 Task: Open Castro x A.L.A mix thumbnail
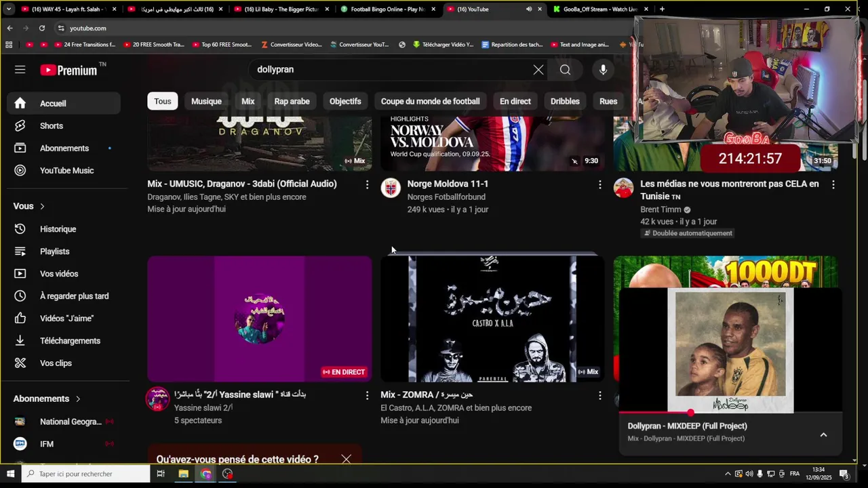click(x=492, y=319)
